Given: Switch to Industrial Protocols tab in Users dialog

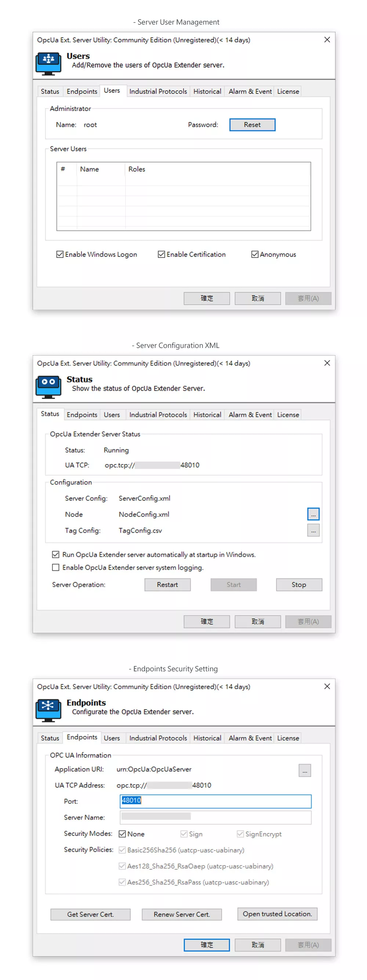Looking at the screenshot, I should (x=158, y=91).
